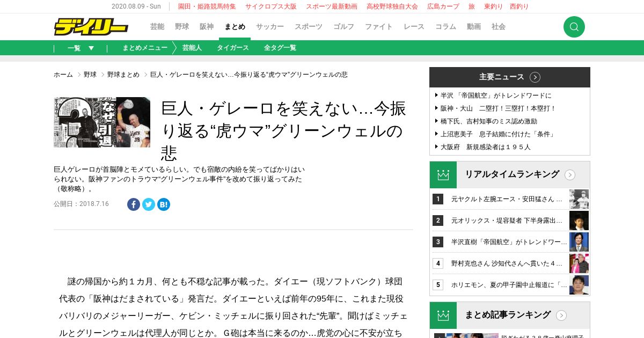Image resolution: width=644 pixels, height=338 pixels.
Task: Click arrow circle next to まとめ記事ランキング
Action: pos(561,315)
